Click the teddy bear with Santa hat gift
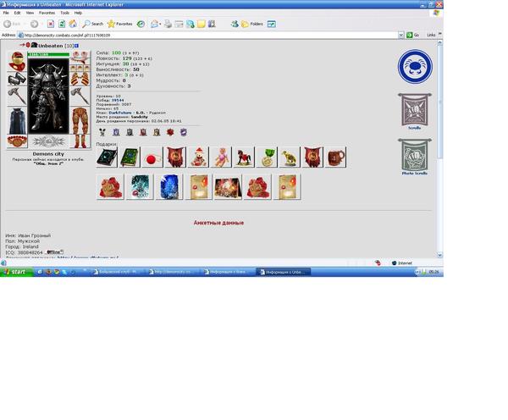 click(x=198, y=157)
